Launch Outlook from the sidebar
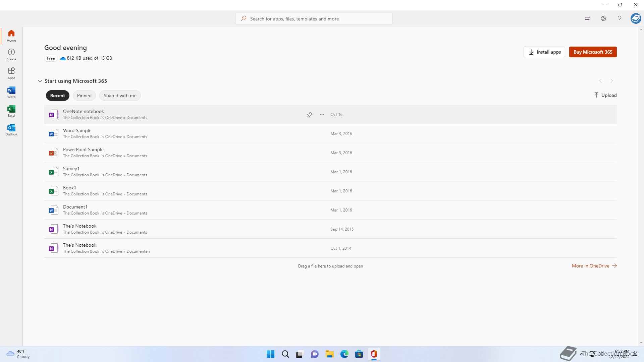644x362 pixels. point(11,129)
